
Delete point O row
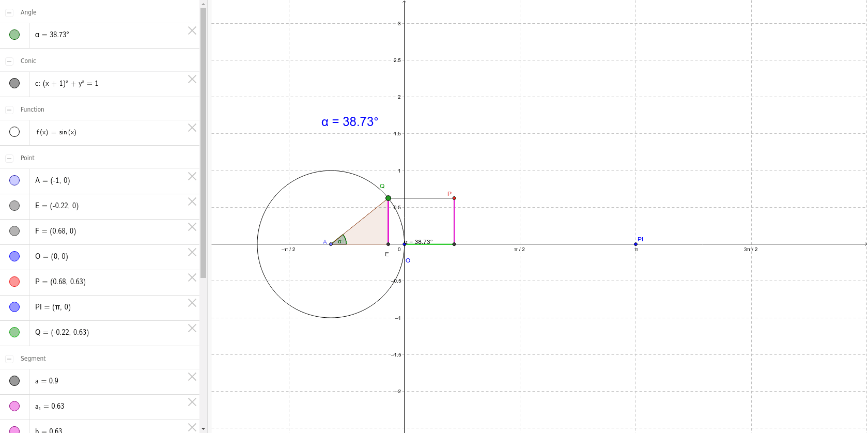tap(192, 252)
